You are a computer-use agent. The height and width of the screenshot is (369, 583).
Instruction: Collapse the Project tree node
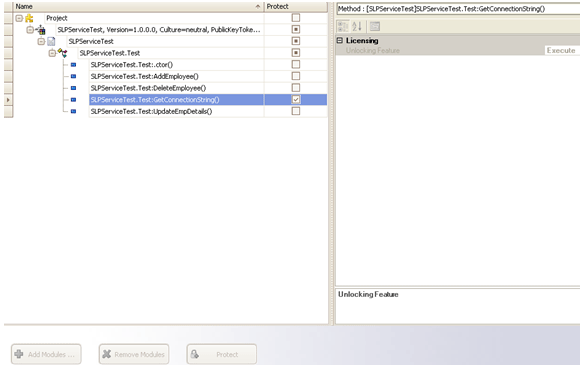tap(19, 18)
